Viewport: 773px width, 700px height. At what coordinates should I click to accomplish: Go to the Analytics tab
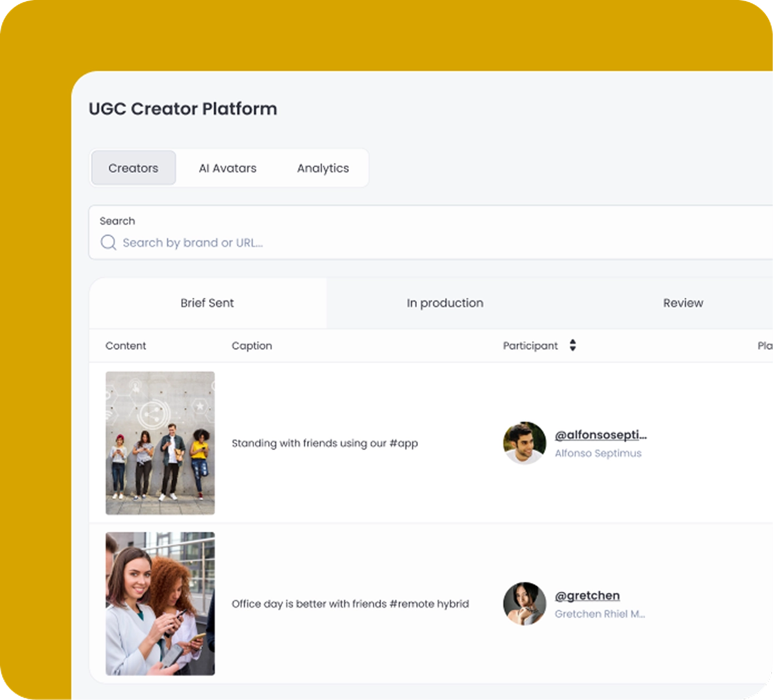pyautogui.click(x=323, y=168)
